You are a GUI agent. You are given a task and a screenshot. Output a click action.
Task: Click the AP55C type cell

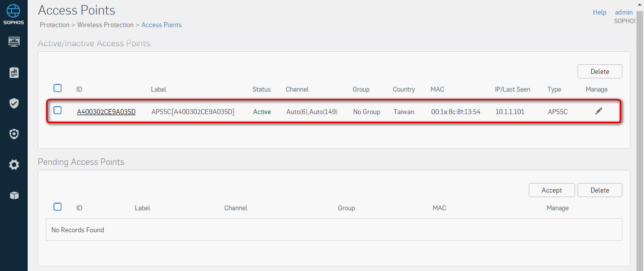(557, 112)
